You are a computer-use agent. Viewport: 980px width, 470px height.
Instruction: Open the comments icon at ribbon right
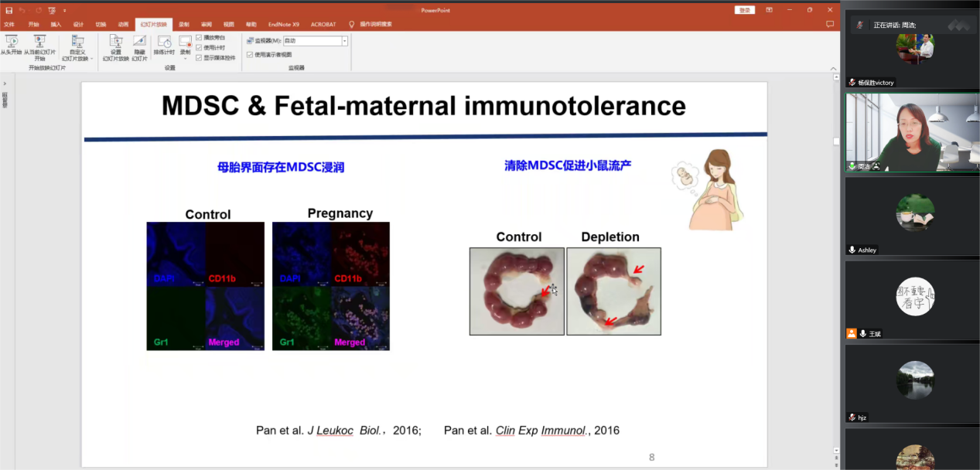830,24
